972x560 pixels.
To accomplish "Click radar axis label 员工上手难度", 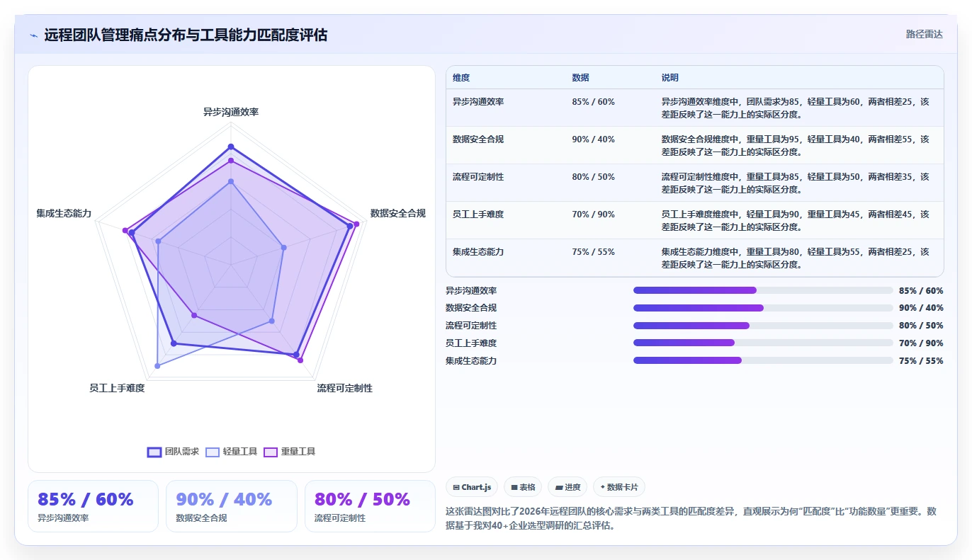I will 117,388.
